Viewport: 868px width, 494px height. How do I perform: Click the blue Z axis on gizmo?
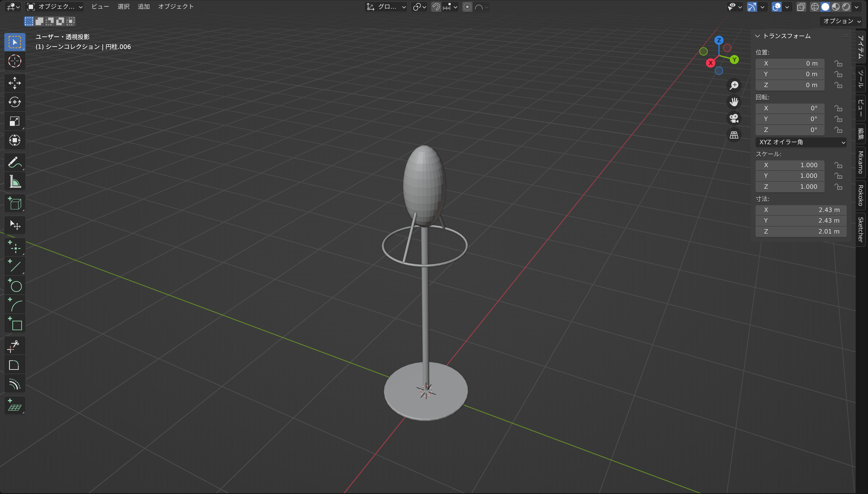[719, 40]
